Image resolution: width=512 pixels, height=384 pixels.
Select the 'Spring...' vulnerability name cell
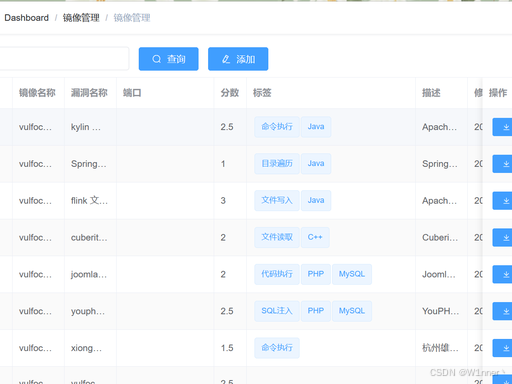coord(89,164)
